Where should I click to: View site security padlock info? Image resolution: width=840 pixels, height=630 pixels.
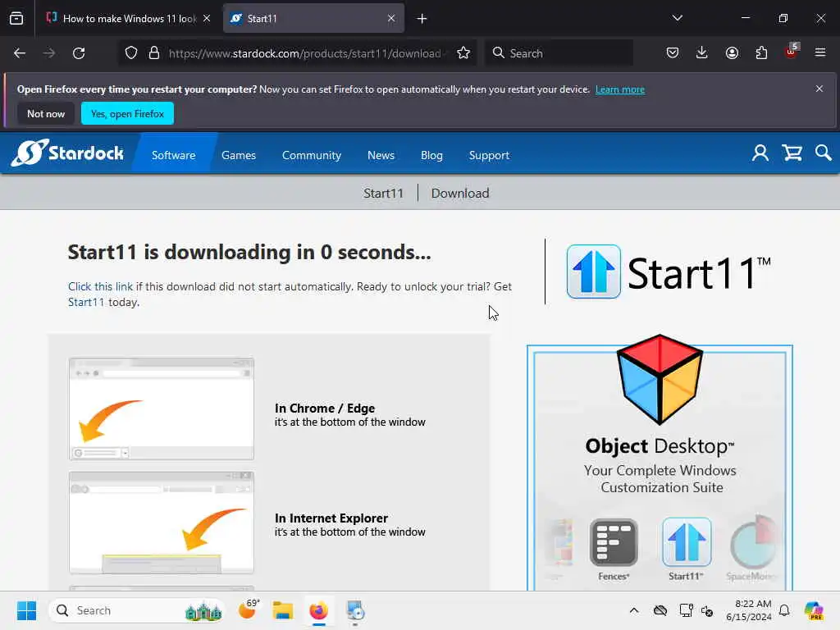tap(154, 53)
